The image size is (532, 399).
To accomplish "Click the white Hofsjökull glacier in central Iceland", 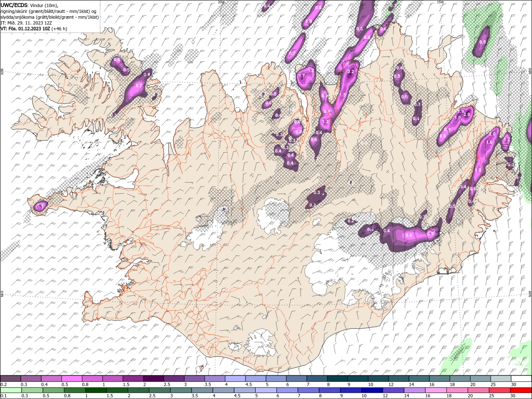I will 273,216.
